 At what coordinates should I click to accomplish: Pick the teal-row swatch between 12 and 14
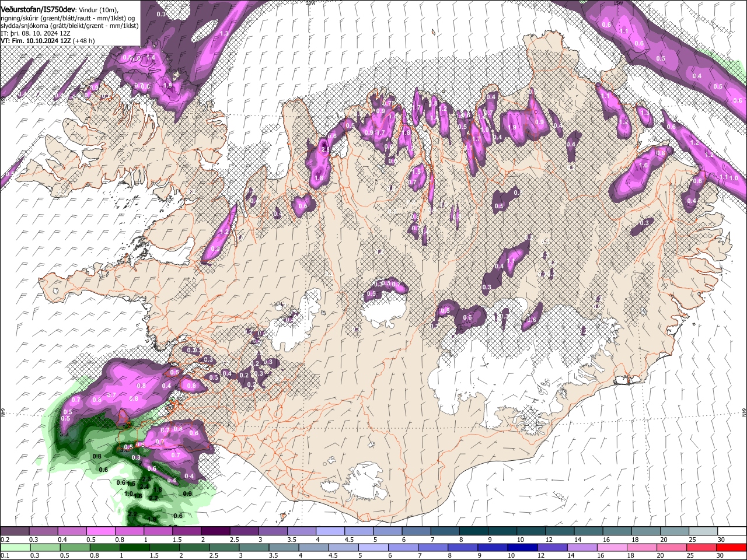tap(560, 531)
